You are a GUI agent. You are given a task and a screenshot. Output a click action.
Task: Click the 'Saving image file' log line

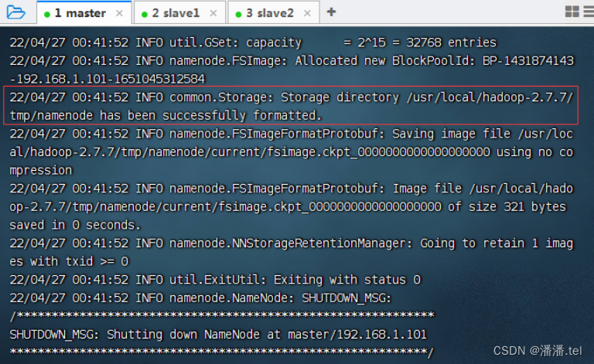coord(292,134)
